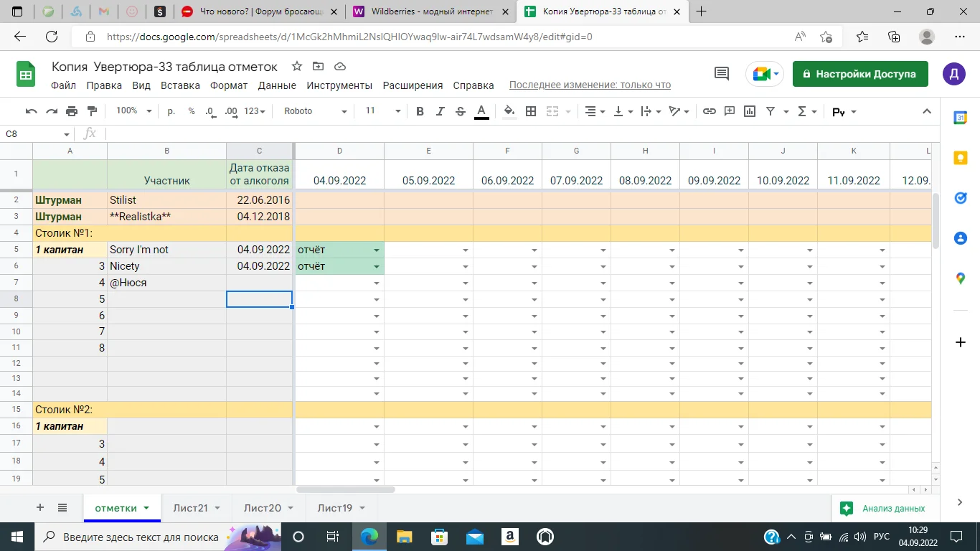Viewport: 980px width, 551px height.
Task: Open the fill color paint bucket
Action: [509, 111]
